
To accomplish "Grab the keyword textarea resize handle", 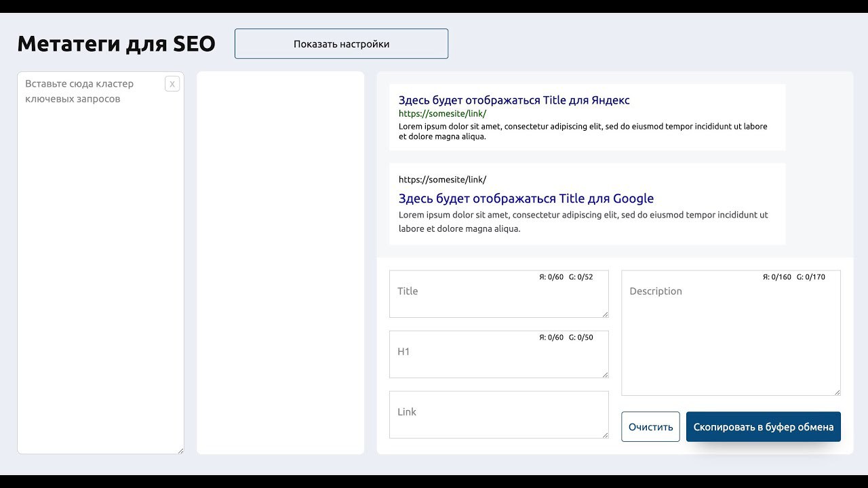I will [180, 451].
